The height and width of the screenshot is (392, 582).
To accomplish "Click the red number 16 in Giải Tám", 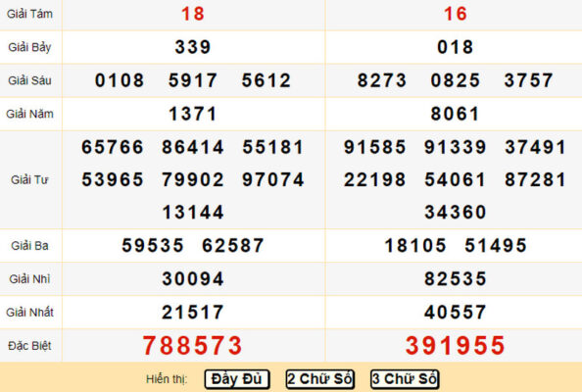I will (455, 14).
